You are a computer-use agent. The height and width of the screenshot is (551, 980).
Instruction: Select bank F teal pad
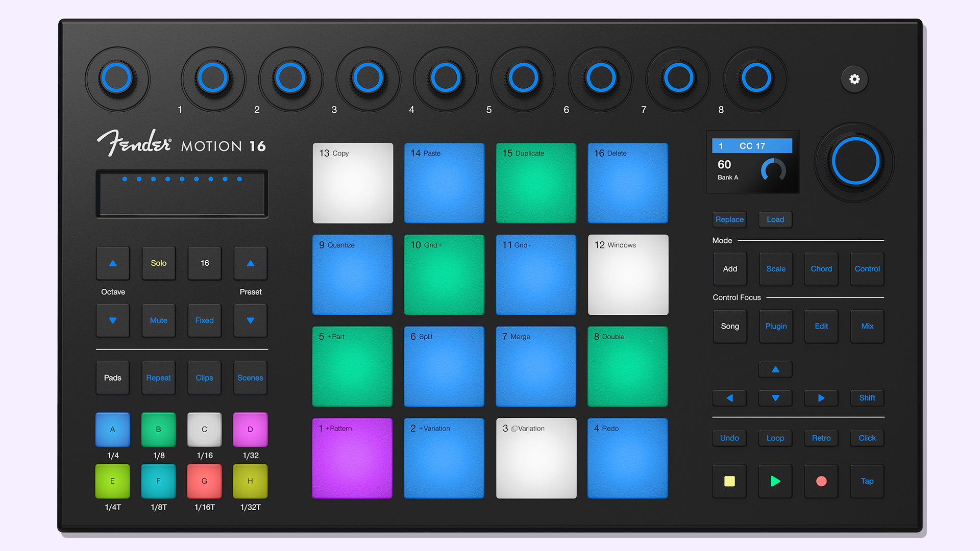click(x=159, y=481)
